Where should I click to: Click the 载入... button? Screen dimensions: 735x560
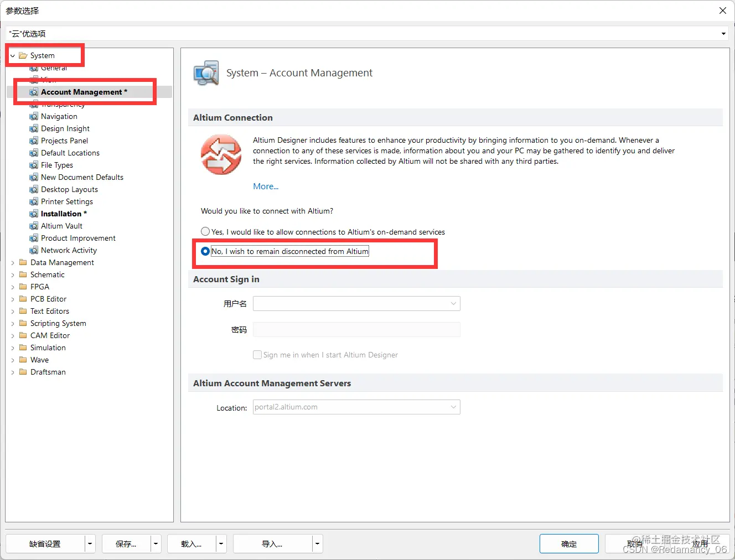pyautogui.click(x=191, y=544)
